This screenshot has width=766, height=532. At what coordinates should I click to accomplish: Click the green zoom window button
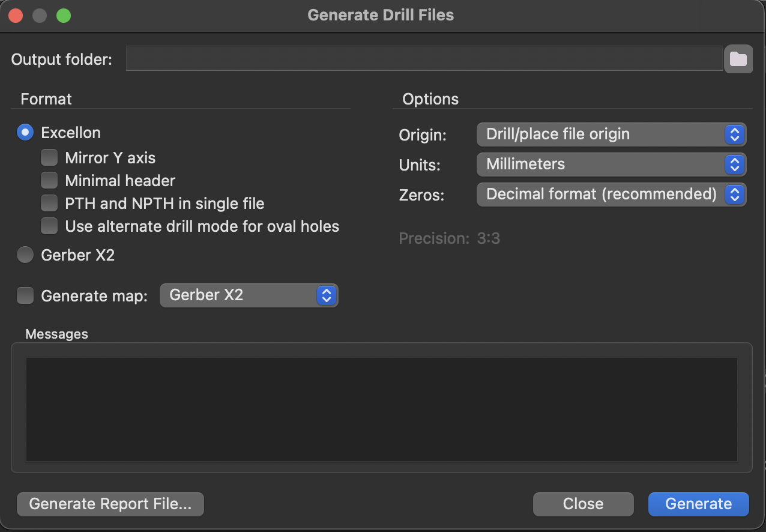pyautogui.click(x=64, y=16)
